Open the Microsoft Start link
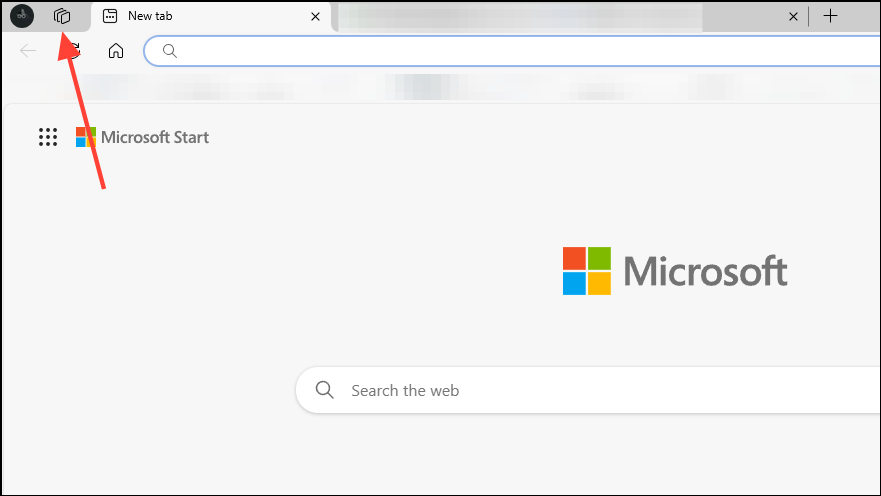Image resolution: width=881 pixels, height=496 pixels. coord(142,137)
